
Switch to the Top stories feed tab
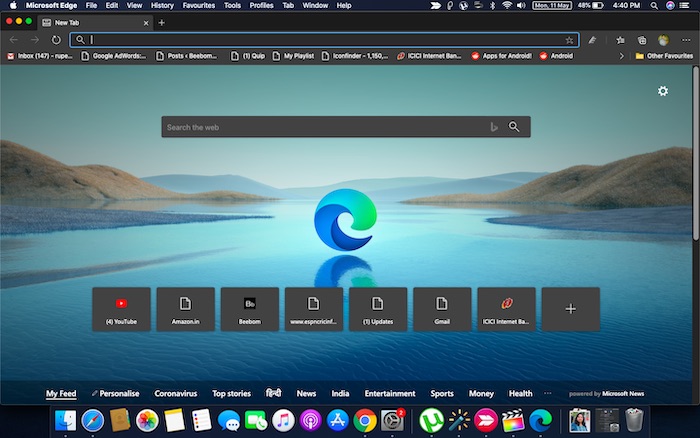[231, 393]
